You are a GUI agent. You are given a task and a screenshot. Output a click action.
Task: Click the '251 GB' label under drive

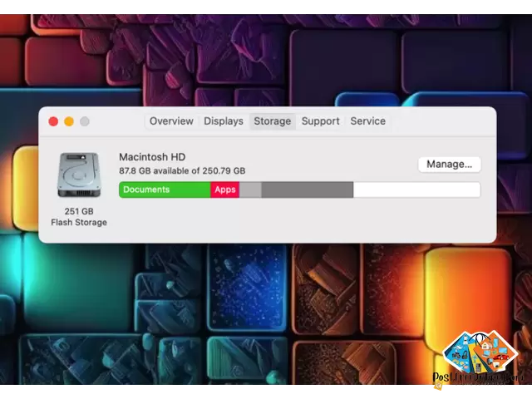tap(79, 211)
